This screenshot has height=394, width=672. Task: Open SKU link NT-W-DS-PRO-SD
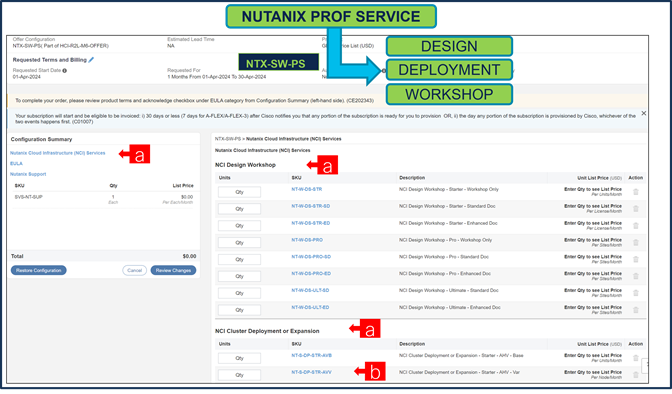coord(311,257)
